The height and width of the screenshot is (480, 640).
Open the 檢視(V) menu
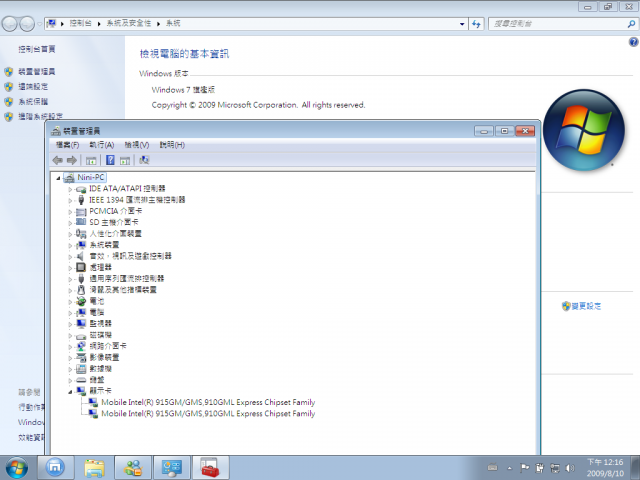pyautogui.click(x=137, y=145)
